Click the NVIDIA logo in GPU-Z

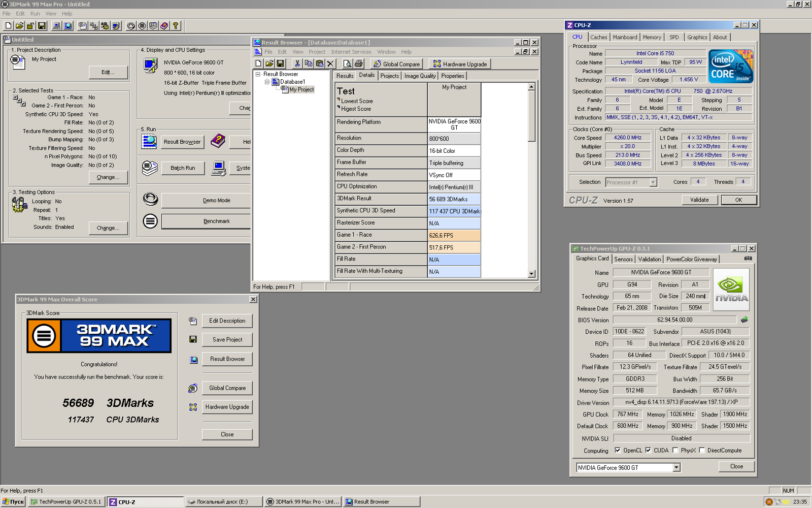click(731, 290)
